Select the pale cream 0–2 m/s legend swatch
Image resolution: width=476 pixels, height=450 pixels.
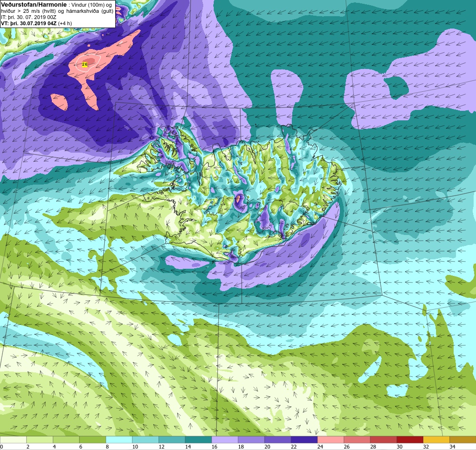[13, 440]
